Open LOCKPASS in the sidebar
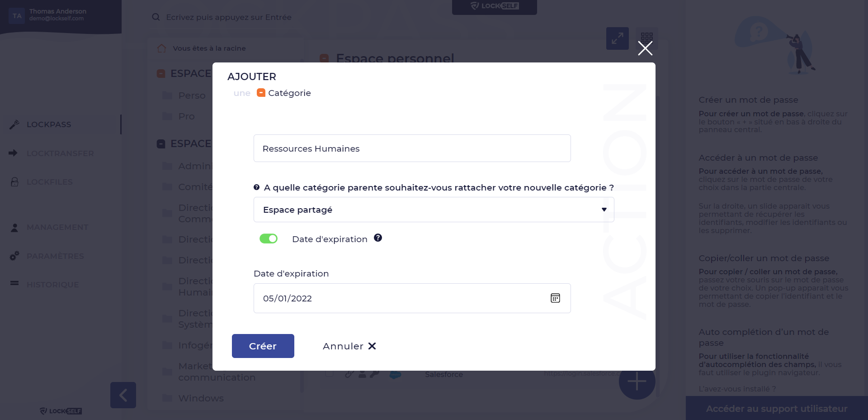The image size is (868, 420). 49,124
